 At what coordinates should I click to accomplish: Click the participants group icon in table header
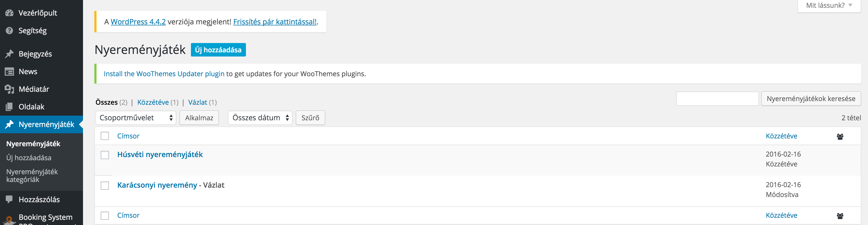pos(840,136)
